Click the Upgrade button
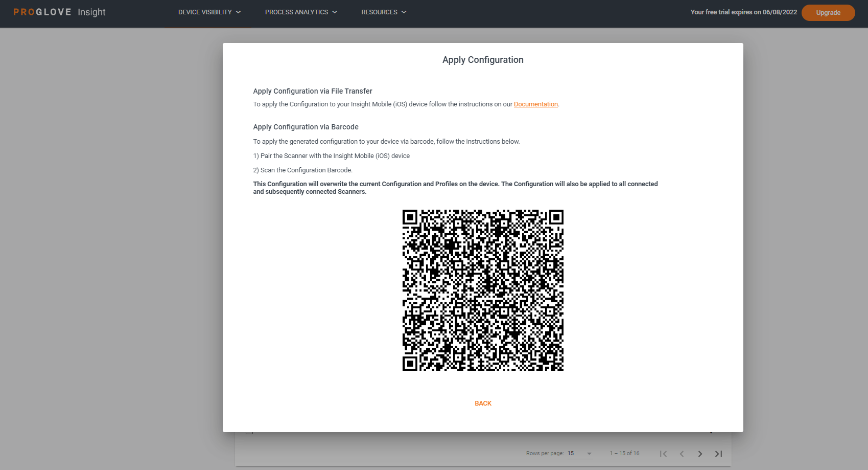Screen dimensions: 868x470 [x=828, y=13]
